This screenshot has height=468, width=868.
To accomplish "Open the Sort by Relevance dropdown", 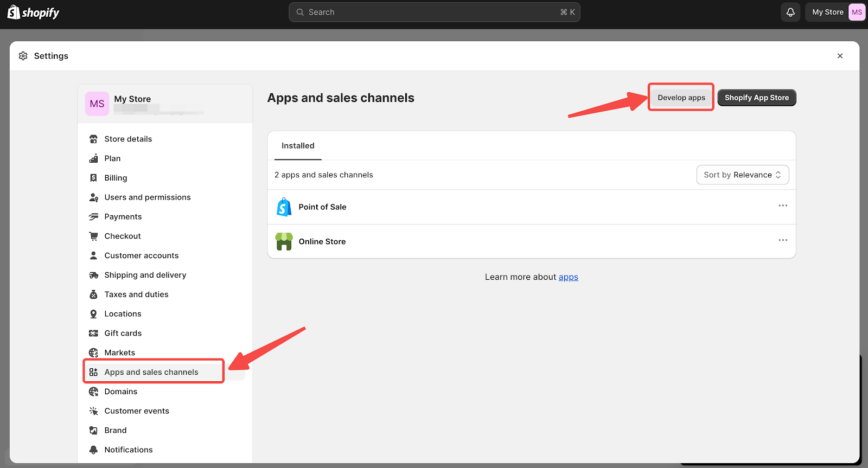I will (743, 175).
